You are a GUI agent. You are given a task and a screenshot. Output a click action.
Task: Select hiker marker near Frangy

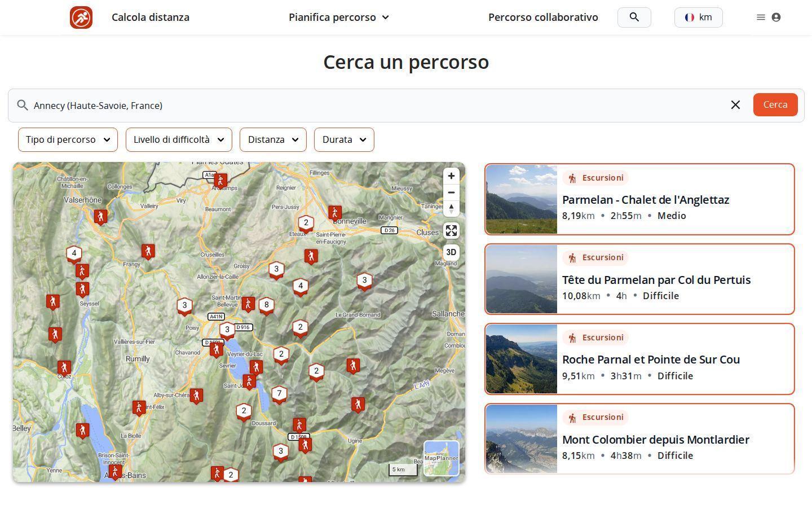[x=148, y=252]
